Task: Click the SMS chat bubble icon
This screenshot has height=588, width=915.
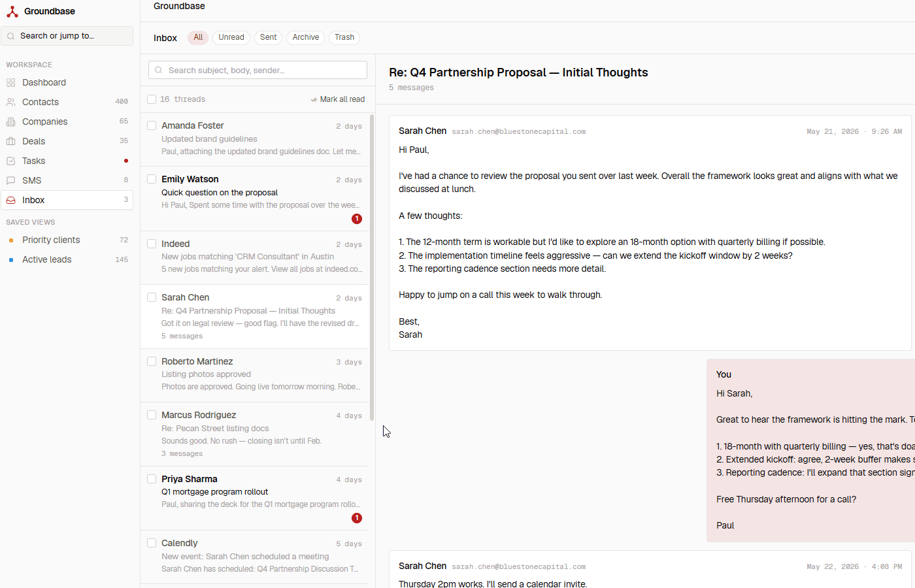Action: click(10, 180)
